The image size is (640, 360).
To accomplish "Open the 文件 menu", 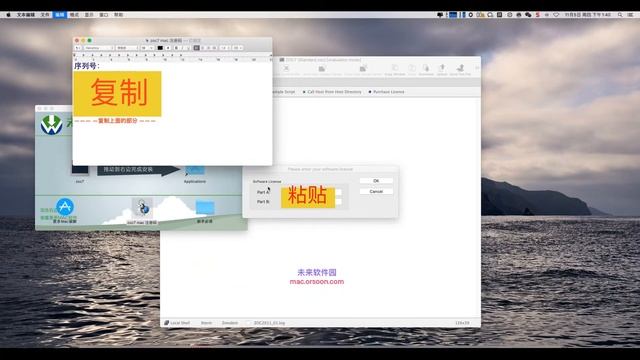I will (x=45, y=15).
